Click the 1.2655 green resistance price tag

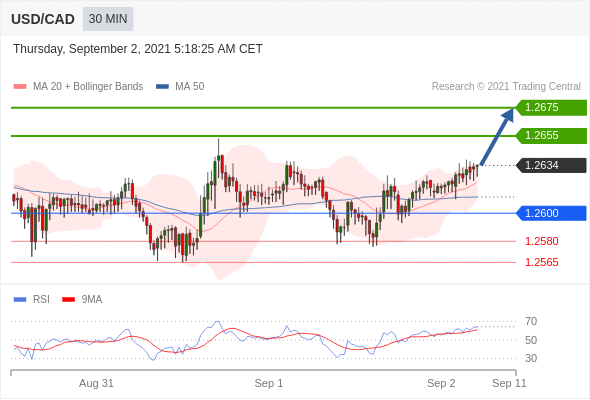click(551, 135)
